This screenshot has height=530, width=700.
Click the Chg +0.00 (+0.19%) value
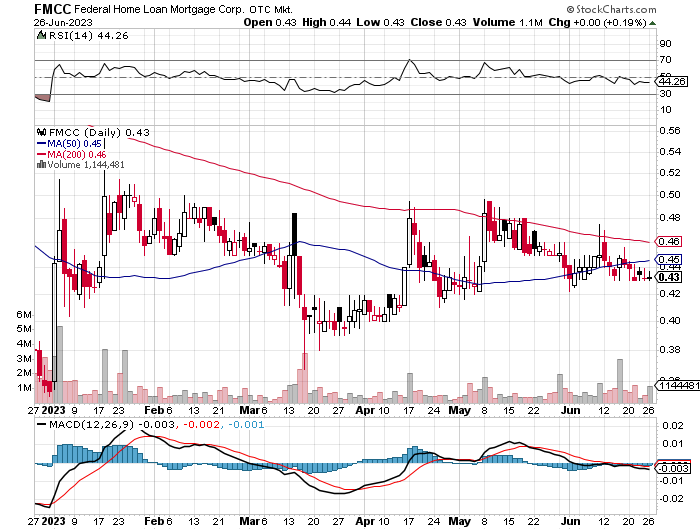(x=597, y=22)
